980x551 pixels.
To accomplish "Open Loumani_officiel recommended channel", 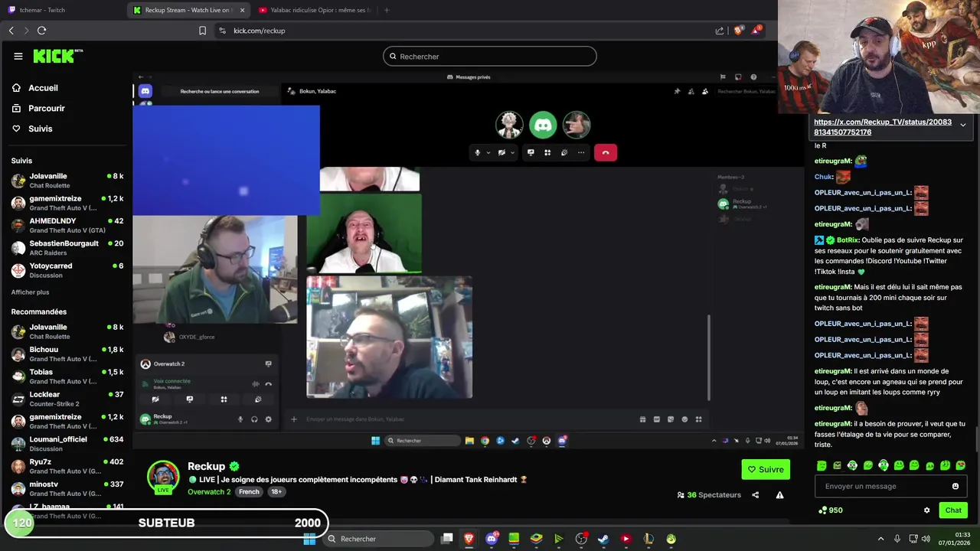I will tap(67, 444).
